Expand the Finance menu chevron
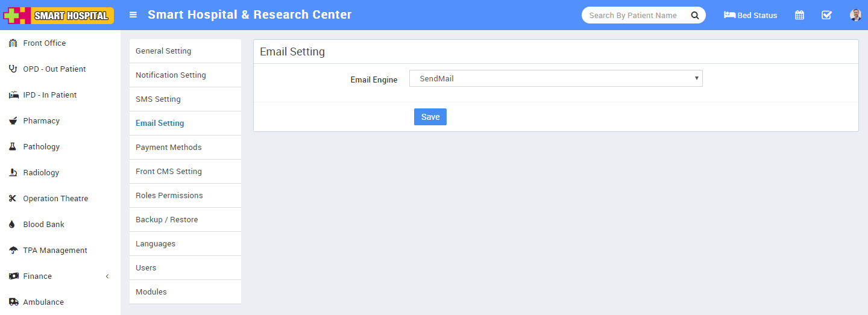 107,276
